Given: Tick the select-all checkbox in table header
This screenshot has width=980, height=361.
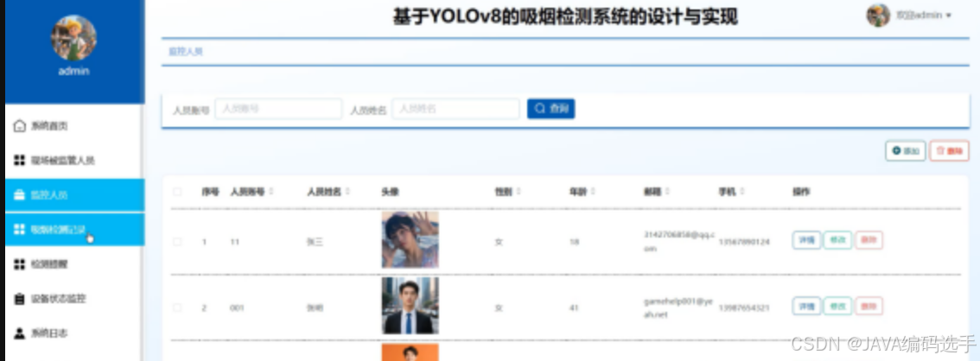Looking at the screenshot, I should coord(177,192).
